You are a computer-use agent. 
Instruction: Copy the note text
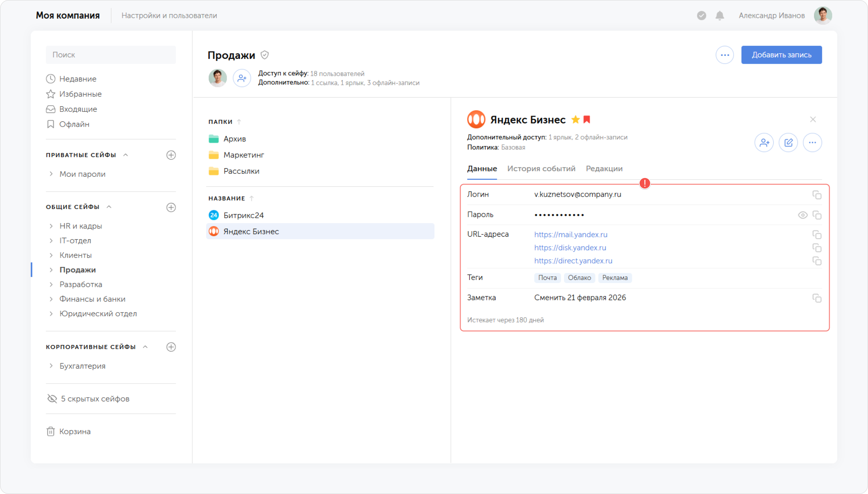point(816,298)
